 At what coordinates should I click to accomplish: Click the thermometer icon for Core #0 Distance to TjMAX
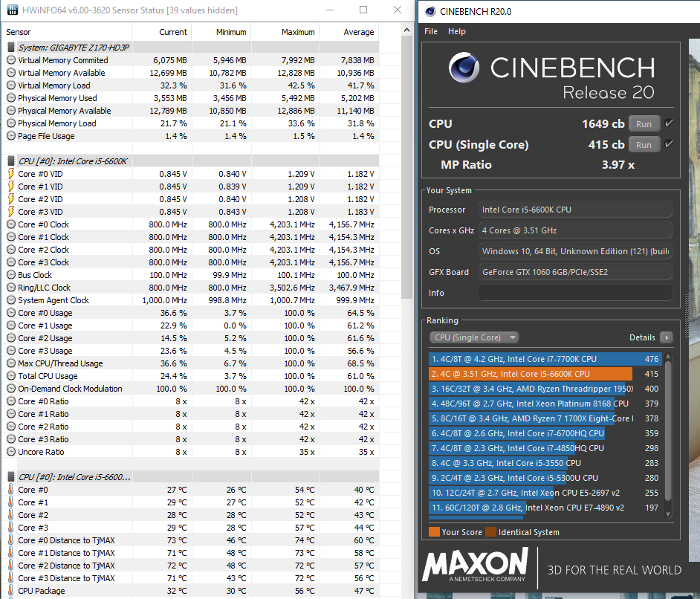tap(11, 540)
